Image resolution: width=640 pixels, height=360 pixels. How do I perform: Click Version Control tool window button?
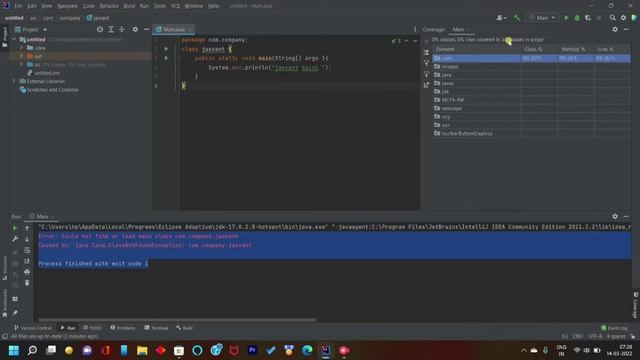pyautogui.click(x=33, y=328)
